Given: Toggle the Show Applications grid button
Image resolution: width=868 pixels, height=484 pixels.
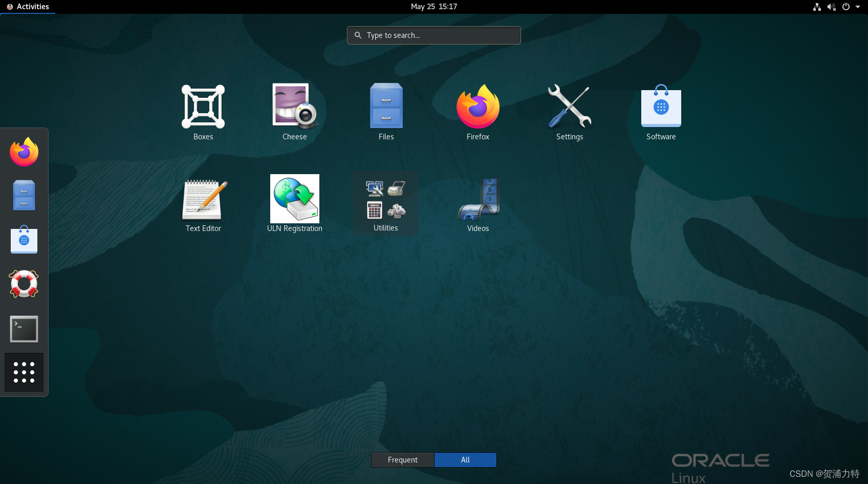Looking at the screenshot, I should point(24,372).
